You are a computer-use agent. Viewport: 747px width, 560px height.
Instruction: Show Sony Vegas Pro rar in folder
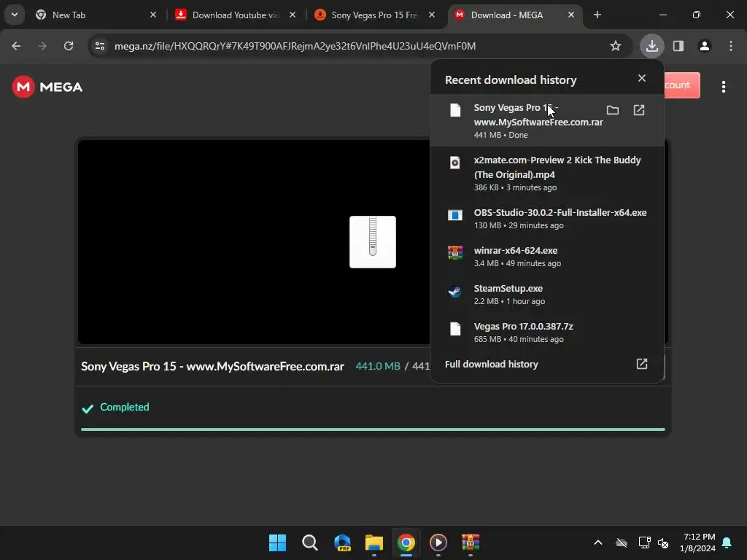pyautogui.click(x=613, y=111)
